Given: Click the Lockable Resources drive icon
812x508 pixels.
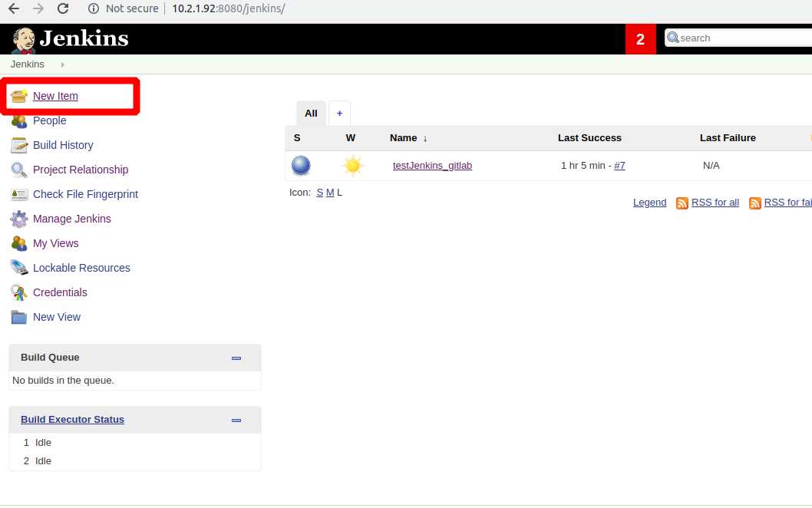Looking at the screenshot, I should coord(19,268).
